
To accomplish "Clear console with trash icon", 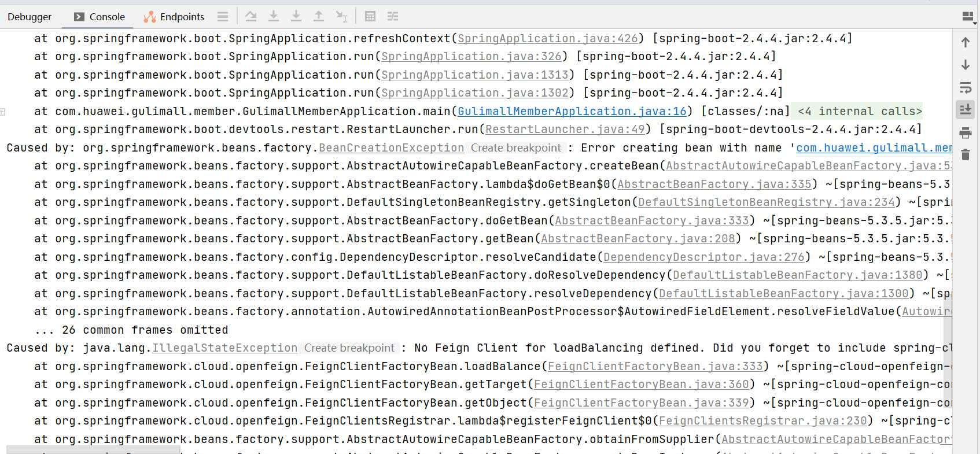I will pos(966,155).
